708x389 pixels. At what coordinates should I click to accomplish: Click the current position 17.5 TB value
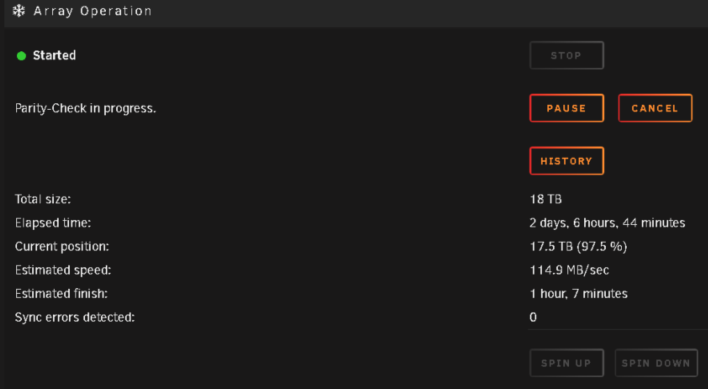[x=578, y=246]
